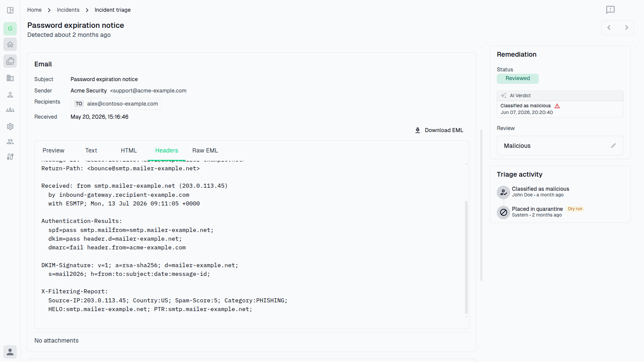Click the Classified as malicious activity icon
The image size is (644, 362).
[x=503, y=192]
